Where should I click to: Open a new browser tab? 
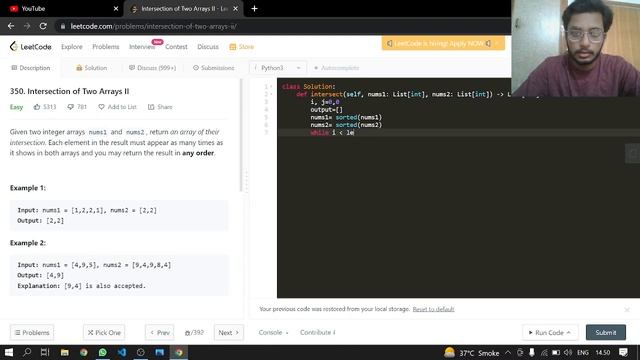coord(254,9)
